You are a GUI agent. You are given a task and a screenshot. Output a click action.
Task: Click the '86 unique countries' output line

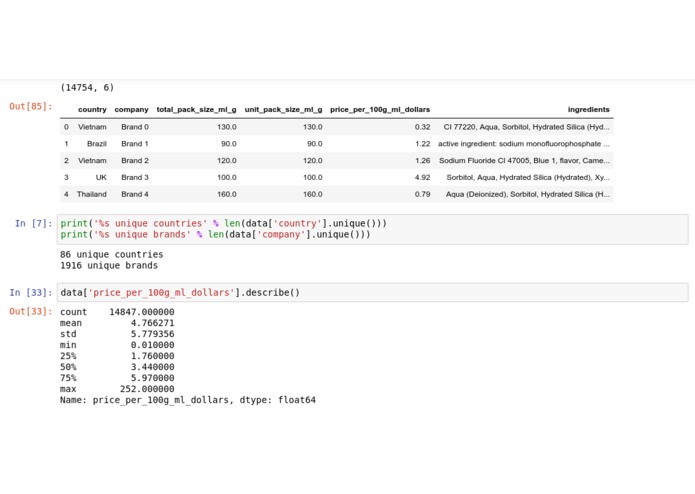pyautogui.click(x=112, y=254)
